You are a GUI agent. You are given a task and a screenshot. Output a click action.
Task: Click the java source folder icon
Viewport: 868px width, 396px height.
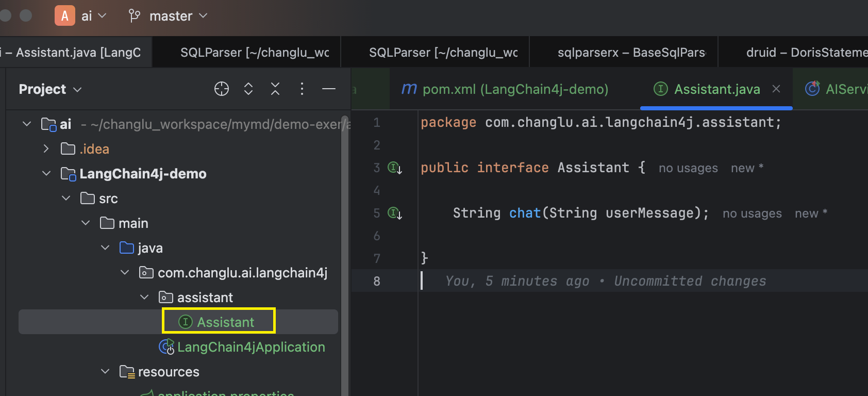pos(127,248)
